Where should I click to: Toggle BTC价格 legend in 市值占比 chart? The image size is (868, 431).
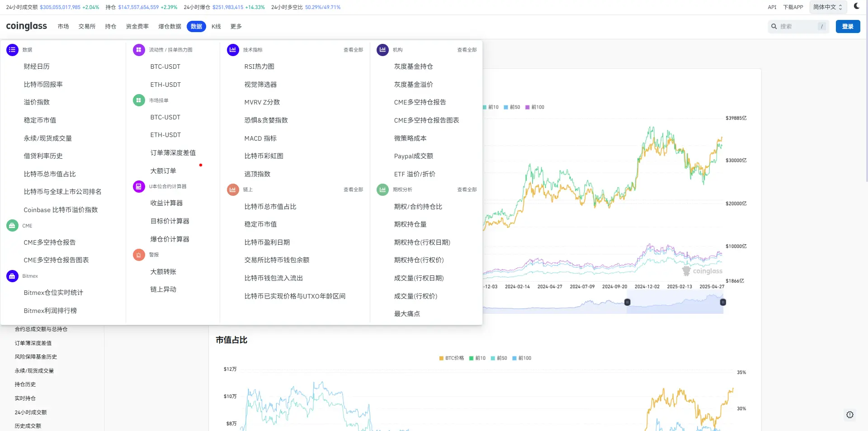(452, 358)
